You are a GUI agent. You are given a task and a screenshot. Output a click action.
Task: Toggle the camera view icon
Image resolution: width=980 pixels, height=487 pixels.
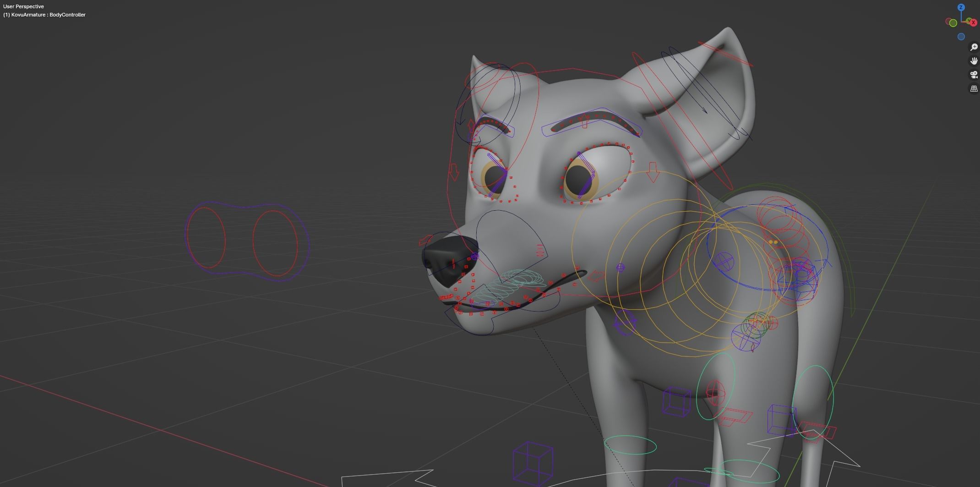coord(974,75)
